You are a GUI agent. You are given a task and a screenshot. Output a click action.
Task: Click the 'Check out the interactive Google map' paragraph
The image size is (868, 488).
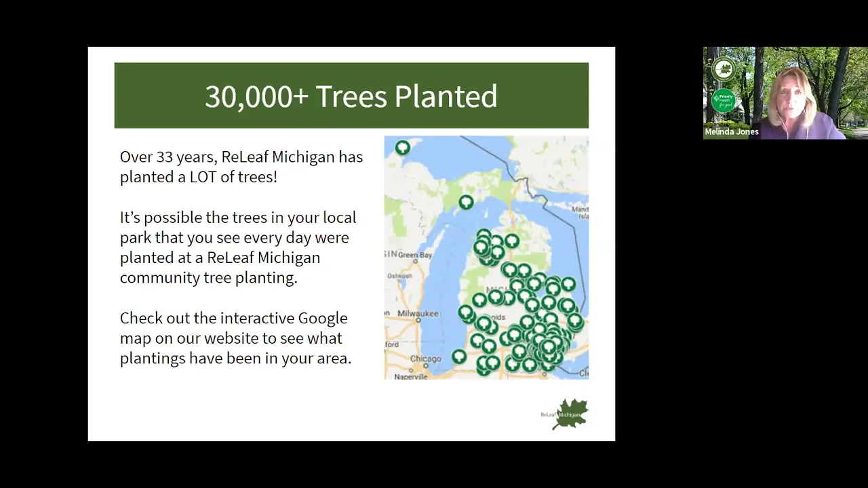click(235, 338)
